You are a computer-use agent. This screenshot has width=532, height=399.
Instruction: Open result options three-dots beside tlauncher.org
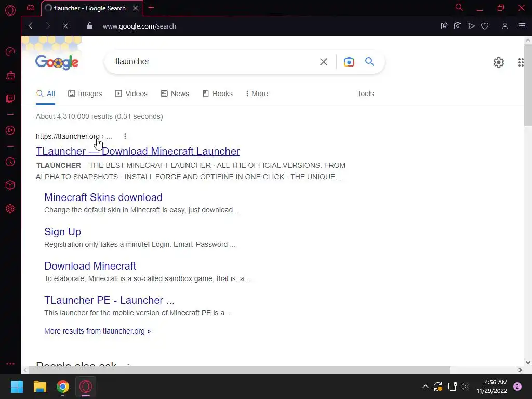[x=125, y=136]
